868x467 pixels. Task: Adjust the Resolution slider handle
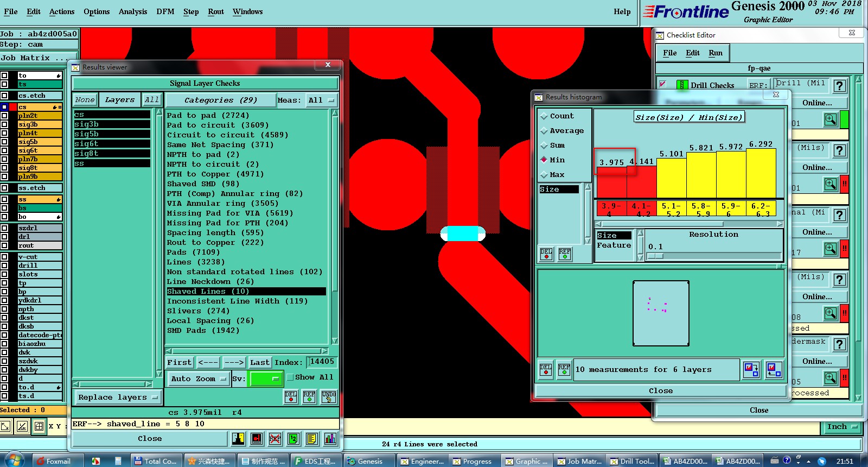tap(655, 256)
